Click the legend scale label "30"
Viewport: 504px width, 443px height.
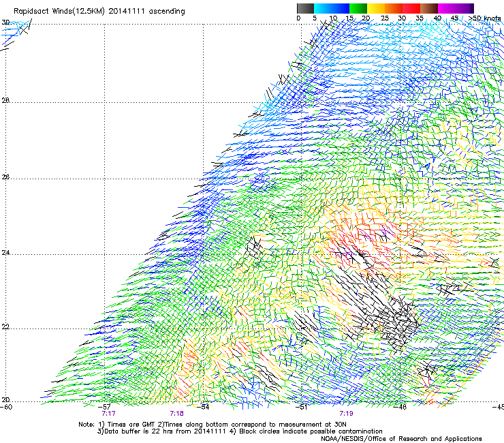click(x=402, y=18)
